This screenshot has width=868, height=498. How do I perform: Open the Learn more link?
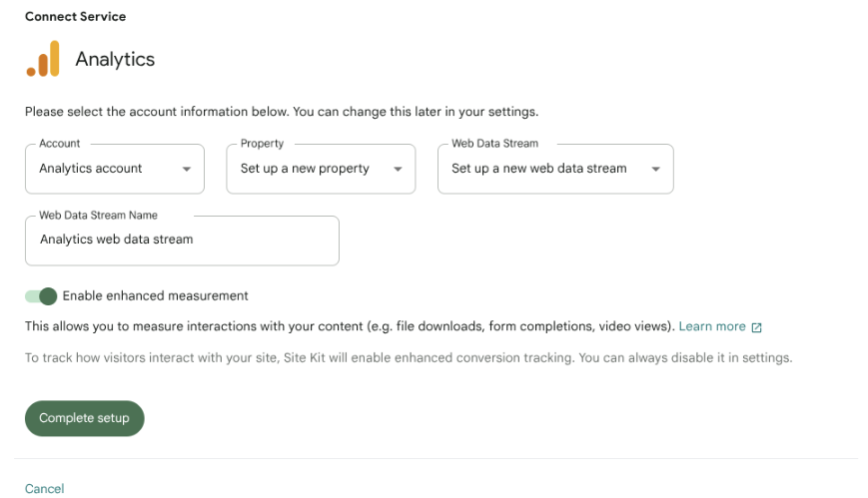pos(712,326)
